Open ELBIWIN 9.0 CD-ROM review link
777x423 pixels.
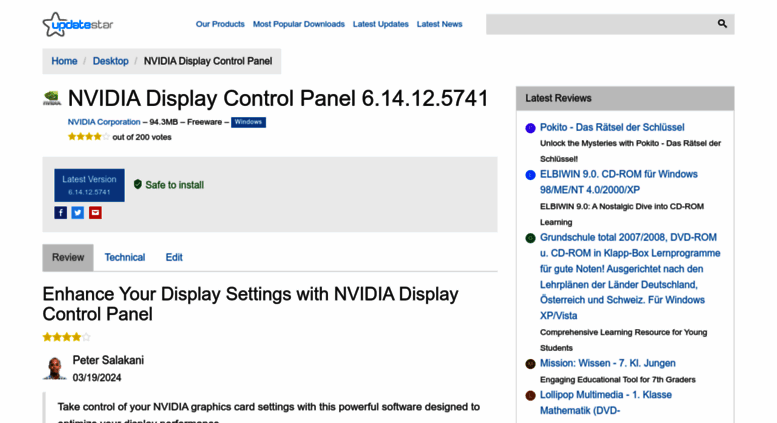click(619, 182)
